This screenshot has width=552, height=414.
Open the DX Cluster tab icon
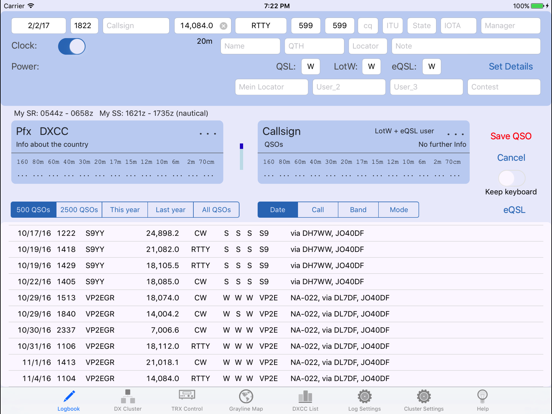pyautogui.click(x=128, y=396)
